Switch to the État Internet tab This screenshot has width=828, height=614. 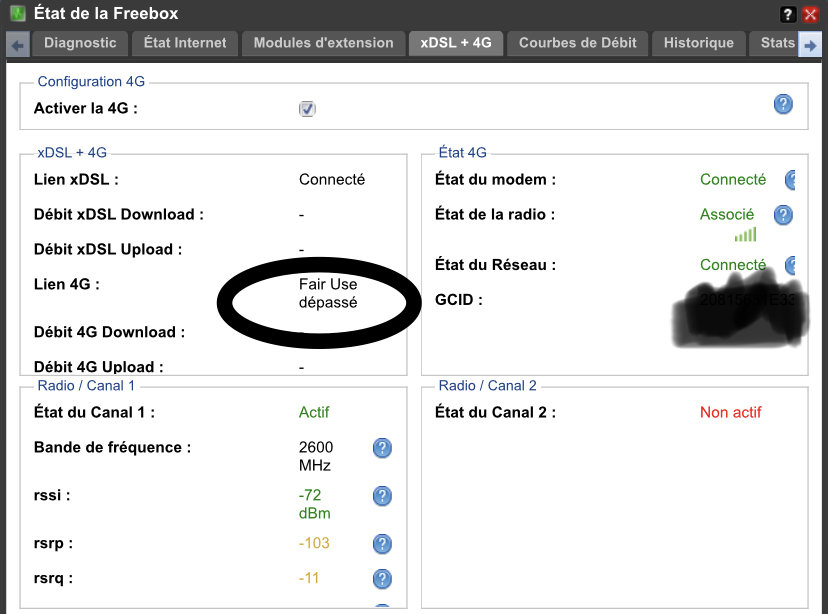[185, 43]
